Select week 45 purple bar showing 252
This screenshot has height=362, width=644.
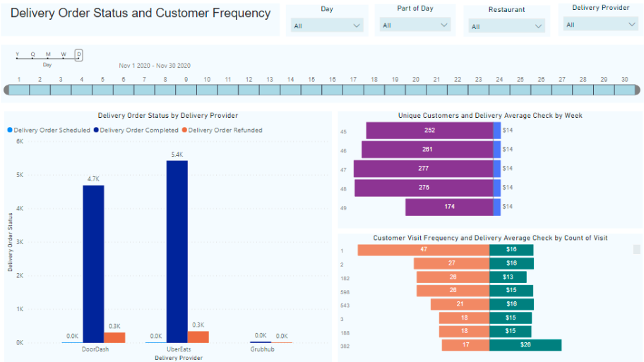(429, 131)
